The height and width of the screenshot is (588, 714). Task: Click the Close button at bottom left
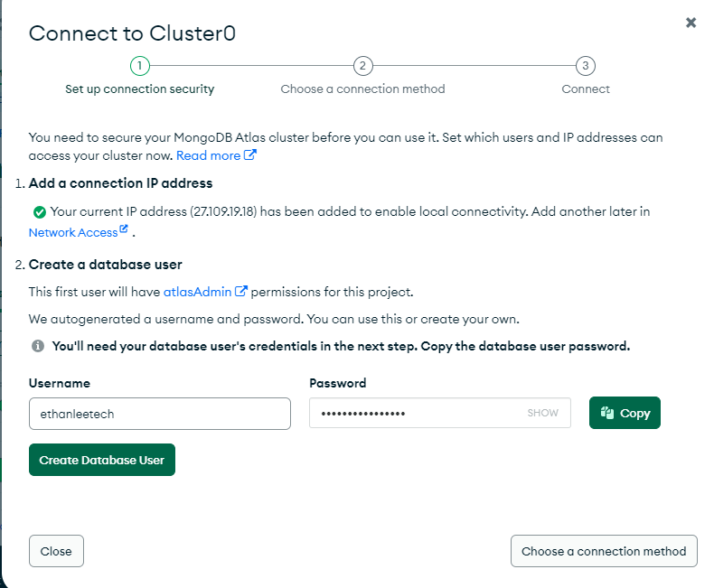(56, 551)
